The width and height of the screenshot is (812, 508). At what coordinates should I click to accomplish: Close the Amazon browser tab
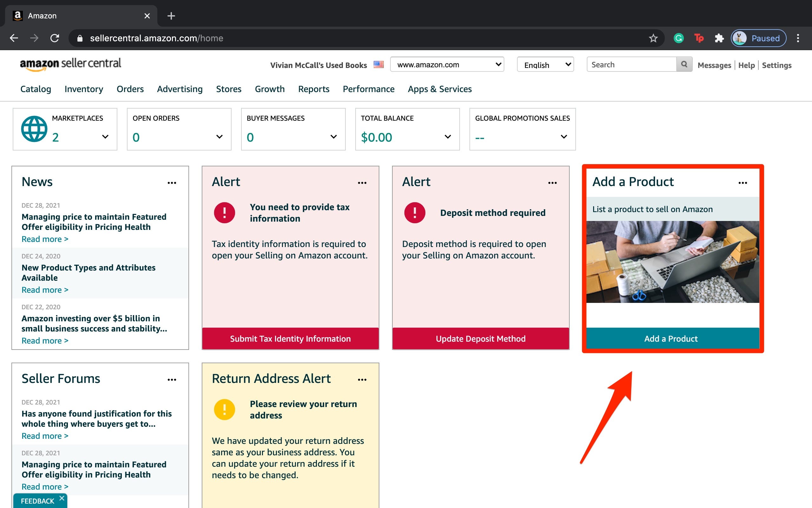click(147, 16)
